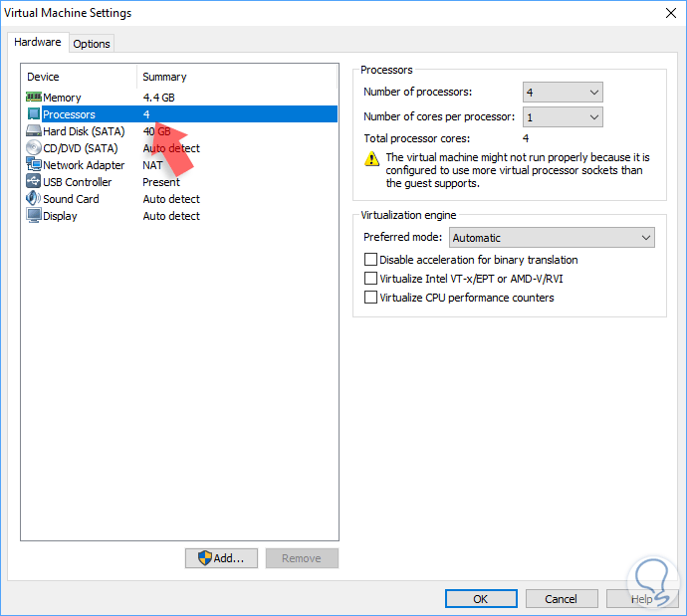Click the CD/DVD disc icon
Viewport: 687px width, 616px height.
coord(34,147)
